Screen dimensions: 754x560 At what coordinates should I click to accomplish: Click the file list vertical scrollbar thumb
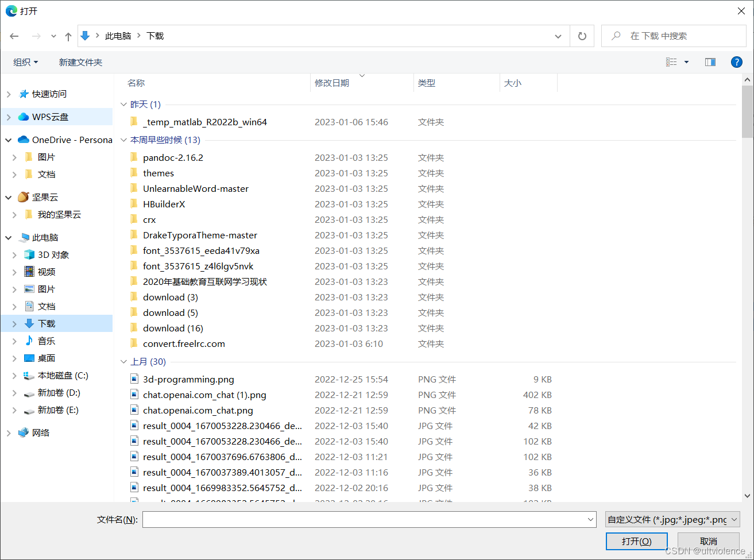[747, 111]
